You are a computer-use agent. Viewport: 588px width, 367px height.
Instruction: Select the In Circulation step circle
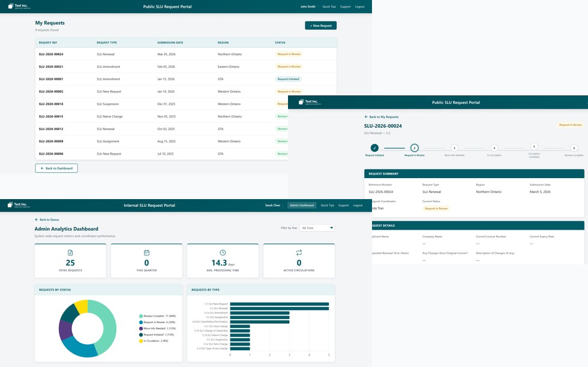(x=494, y=148)
